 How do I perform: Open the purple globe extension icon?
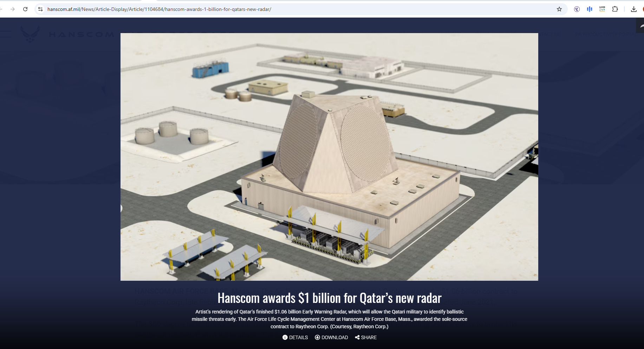[x=577, y=9]
